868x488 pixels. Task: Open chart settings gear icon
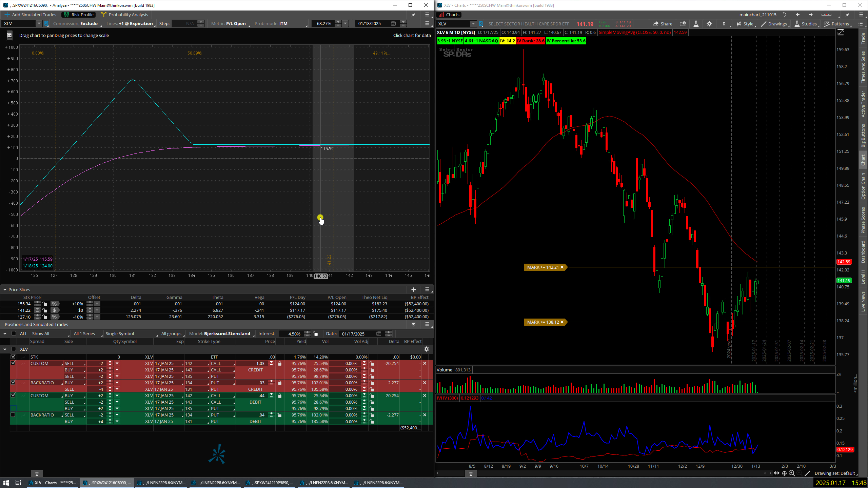tap(709, 24)
